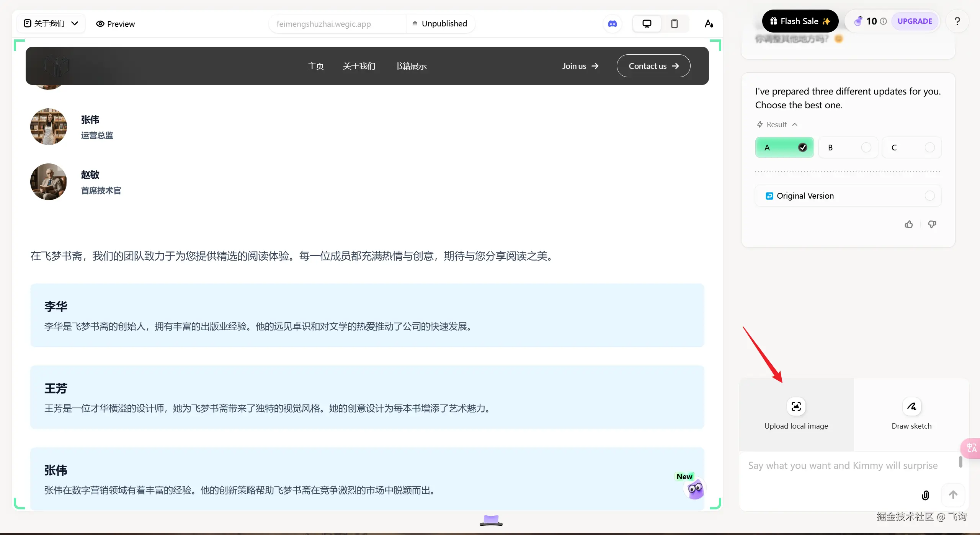Select result option C
This screenshot has width=980, height=535.
click(x=911, y=148)
